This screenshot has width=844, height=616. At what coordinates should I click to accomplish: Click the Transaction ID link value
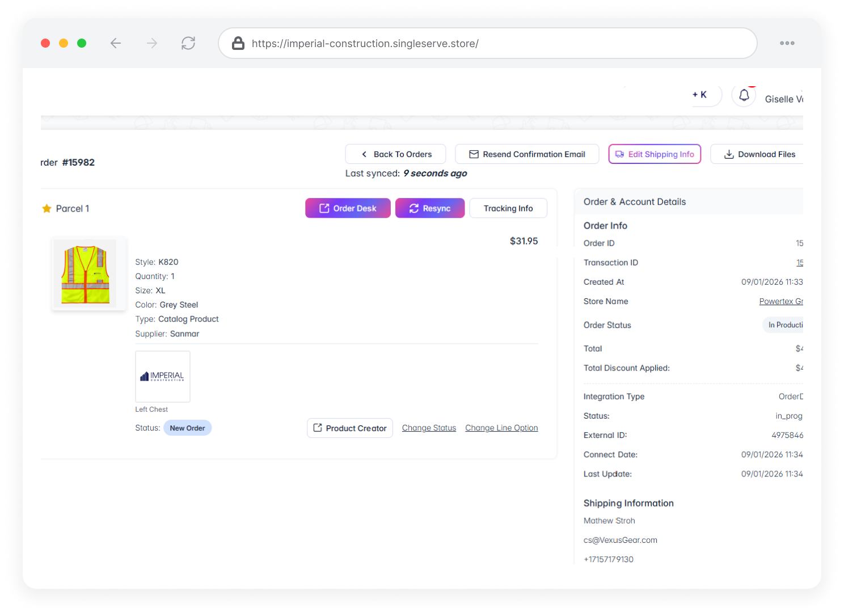click(800, 263)
